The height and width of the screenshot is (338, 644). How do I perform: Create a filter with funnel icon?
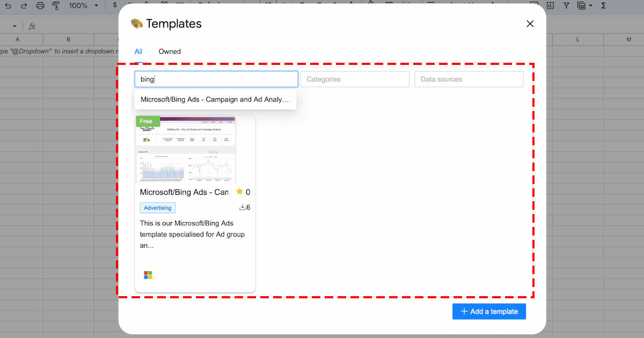(566, 5)
